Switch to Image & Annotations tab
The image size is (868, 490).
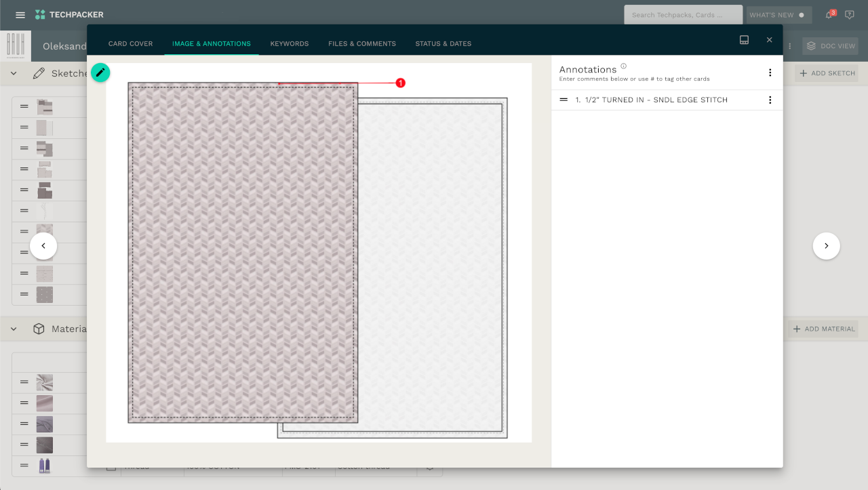(212, 43)
